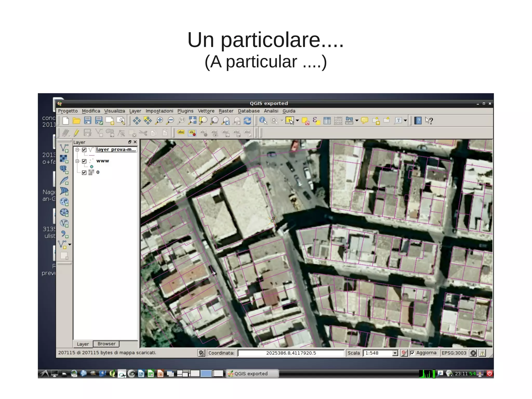Toggle the Aggiorna render checkbox

pos(412,353)
